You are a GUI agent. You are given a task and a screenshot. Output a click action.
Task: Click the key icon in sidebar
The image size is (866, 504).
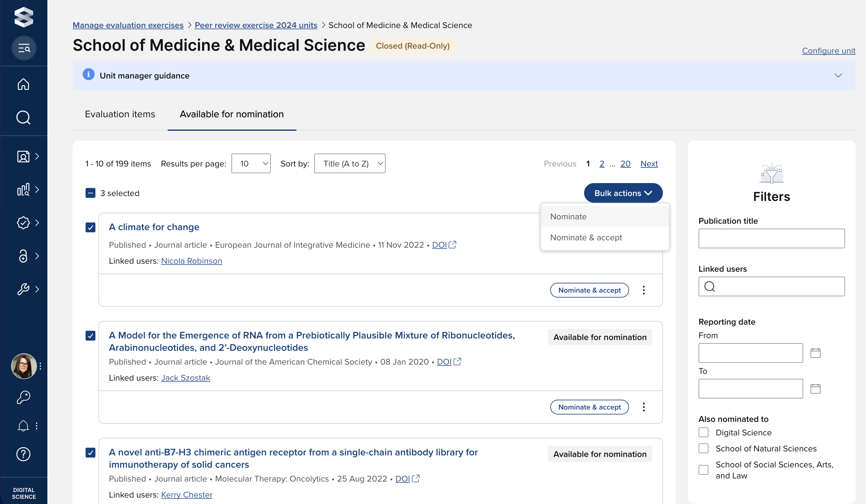point(23,397)
